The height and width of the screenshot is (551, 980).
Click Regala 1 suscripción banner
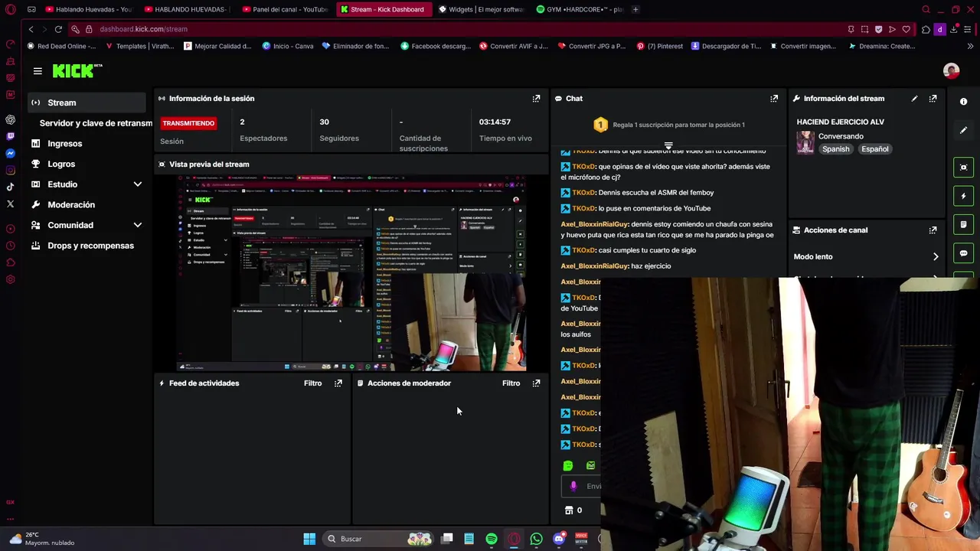(670, 125)
